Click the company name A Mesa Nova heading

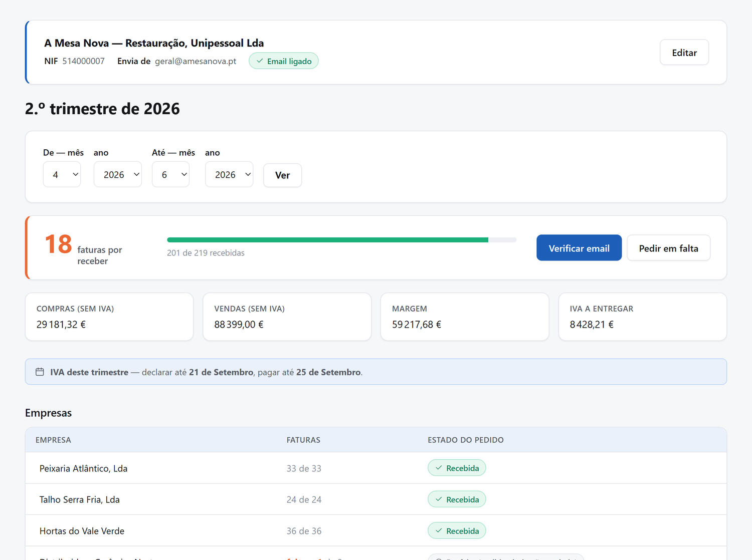(154, 43)
